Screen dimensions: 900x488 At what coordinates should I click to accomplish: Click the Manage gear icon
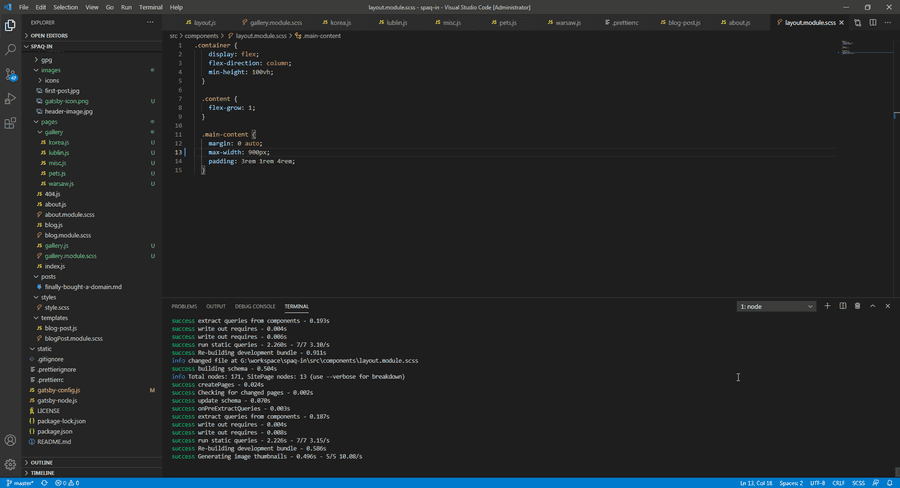10,464
